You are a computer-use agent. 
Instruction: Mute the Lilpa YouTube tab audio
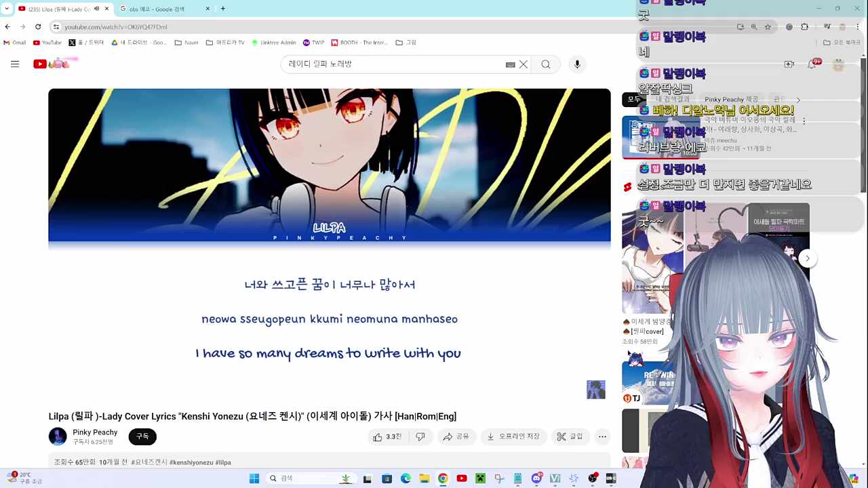[x=96, y=9]
